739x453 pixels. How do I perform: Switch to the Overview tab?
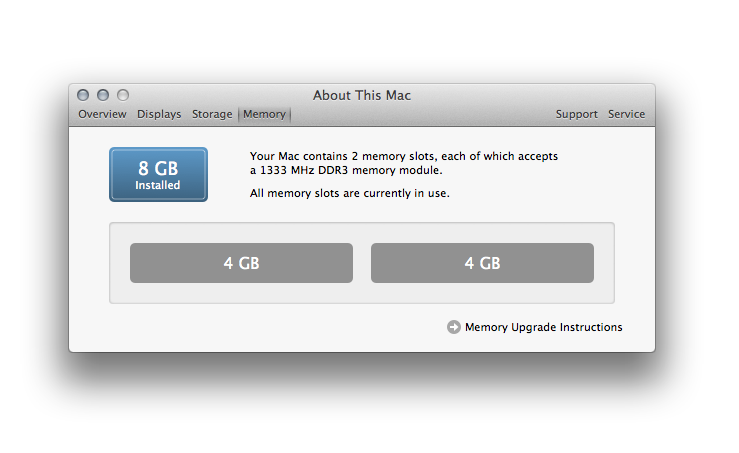coord(102,114)
